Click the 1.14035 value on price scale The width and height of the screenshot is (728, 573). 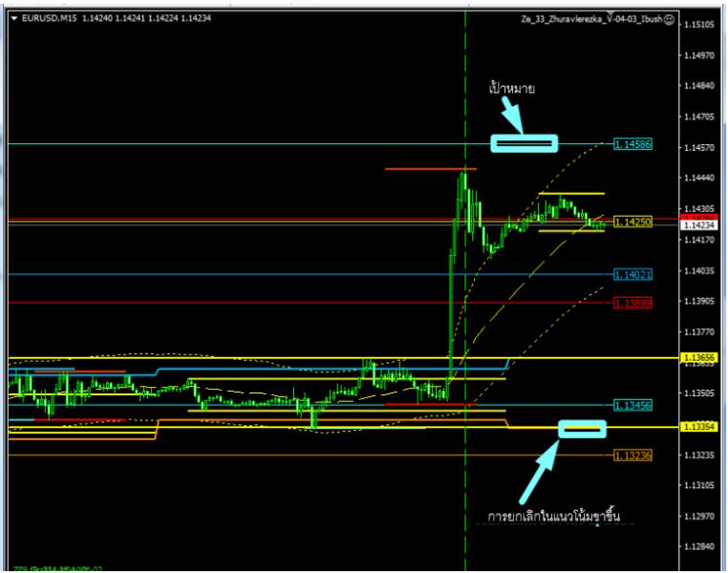(x=699, y=270)
